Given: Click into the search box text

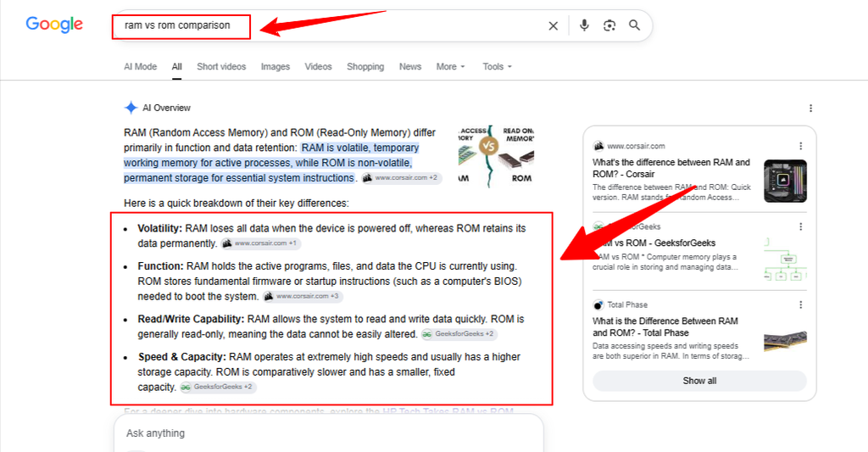Looking at the screenshot, I should pyautogui.click(x=177, y=25).
